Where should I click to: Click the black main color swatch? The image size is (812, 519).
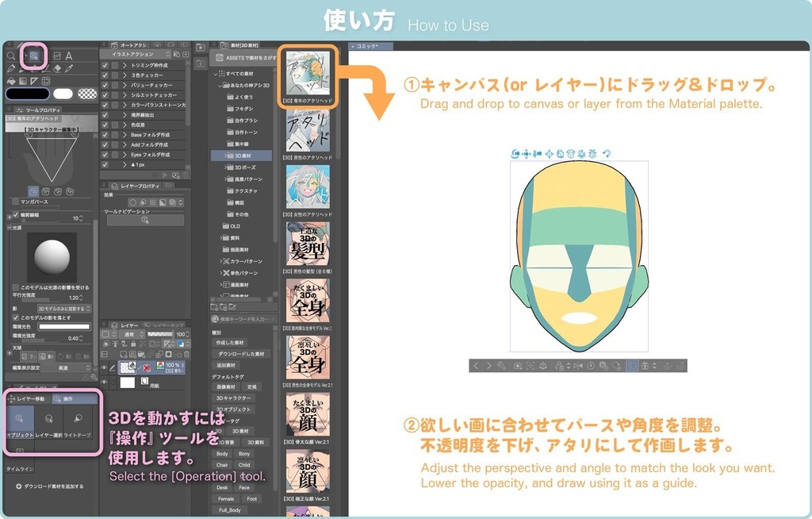(x=28, y=94)
